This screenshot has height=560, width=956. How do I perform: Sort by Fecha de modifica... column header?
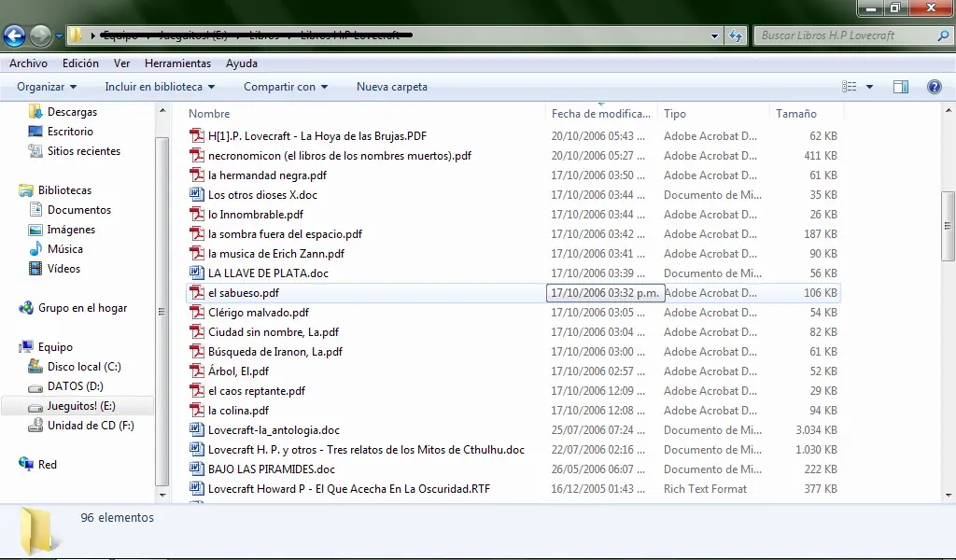point(601,114)
